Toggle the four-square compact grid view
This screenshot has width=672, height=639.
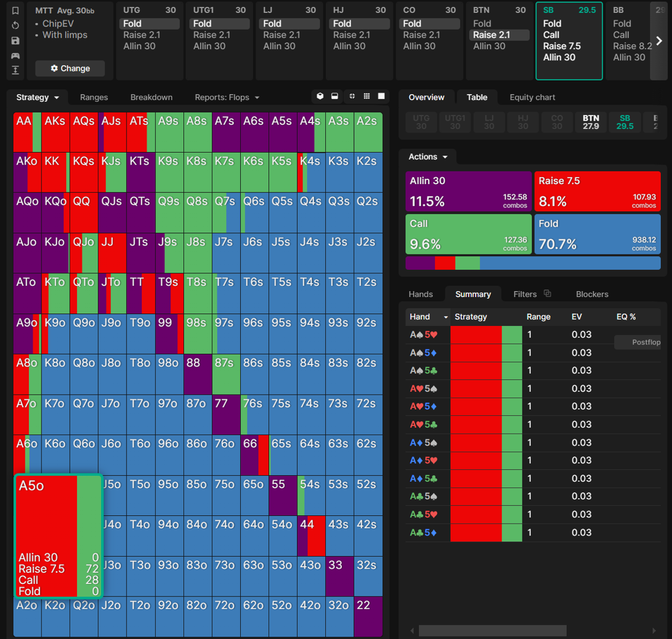[352, 96]
